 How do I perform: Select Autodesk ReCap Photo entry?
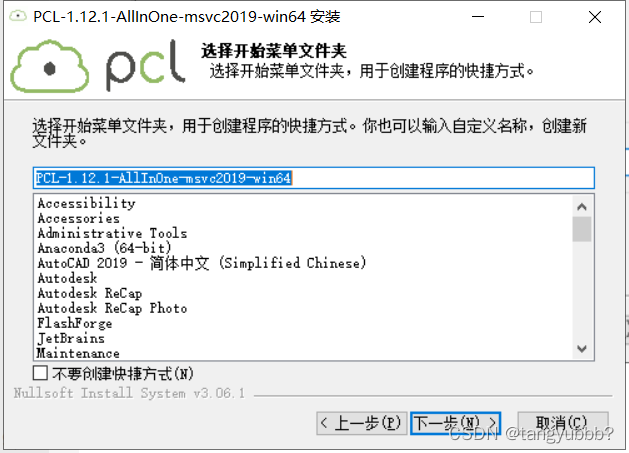tap(112, 308)
